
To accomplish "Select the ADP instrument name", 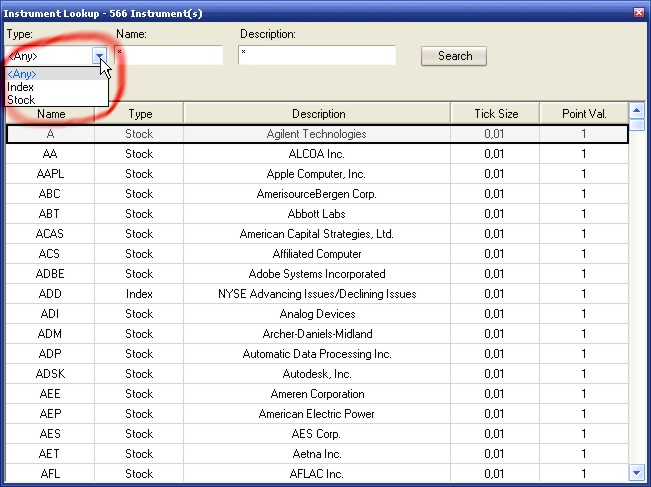I will point(50,354).
